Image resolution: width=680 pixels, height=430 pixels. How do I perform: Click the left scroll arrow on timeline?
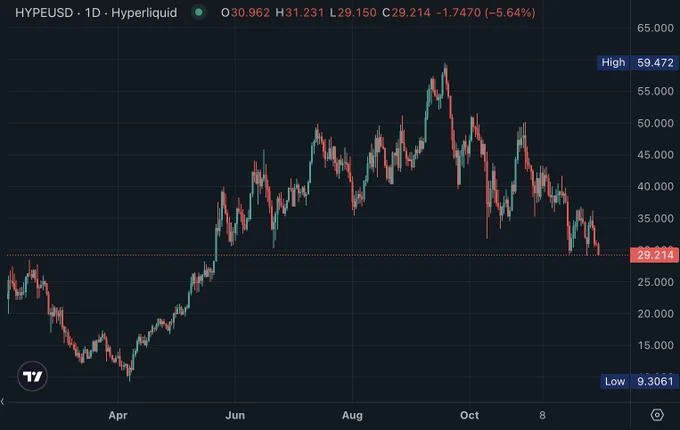pyautogui.click(x=3, y=402)
